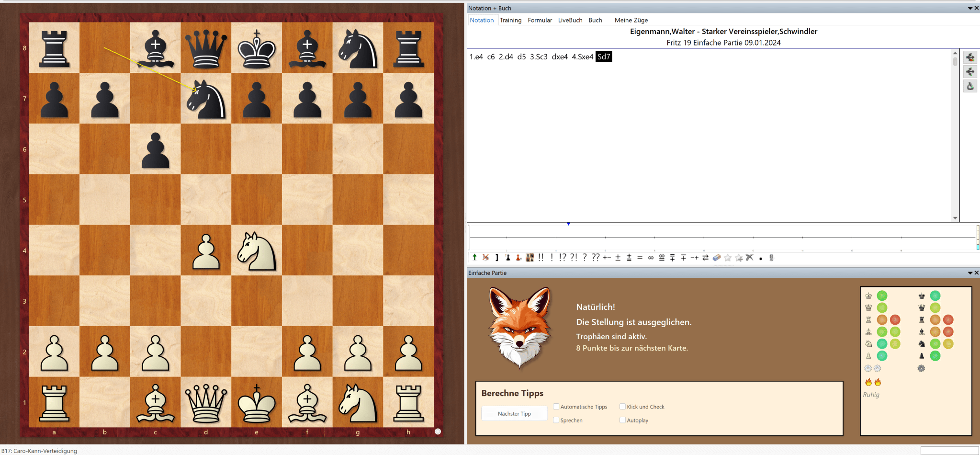Enable Automatische Tipps

556,406
